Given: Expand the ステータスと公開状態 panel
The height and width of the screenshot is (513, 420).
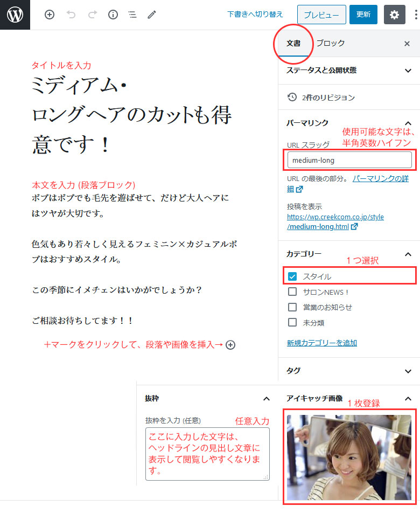Looking at the screenshot, I should tap(349, 71).
